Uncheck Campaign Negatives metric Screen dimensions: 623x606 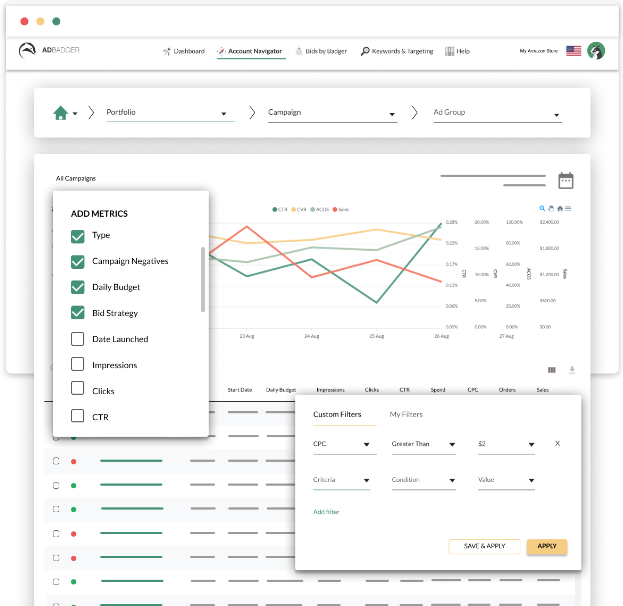click(x=77, y=262)
